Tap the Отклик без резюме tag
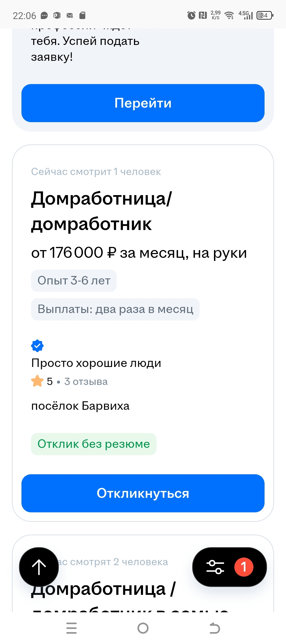Screen dimensions: 286x644 (x=94, y=444)
